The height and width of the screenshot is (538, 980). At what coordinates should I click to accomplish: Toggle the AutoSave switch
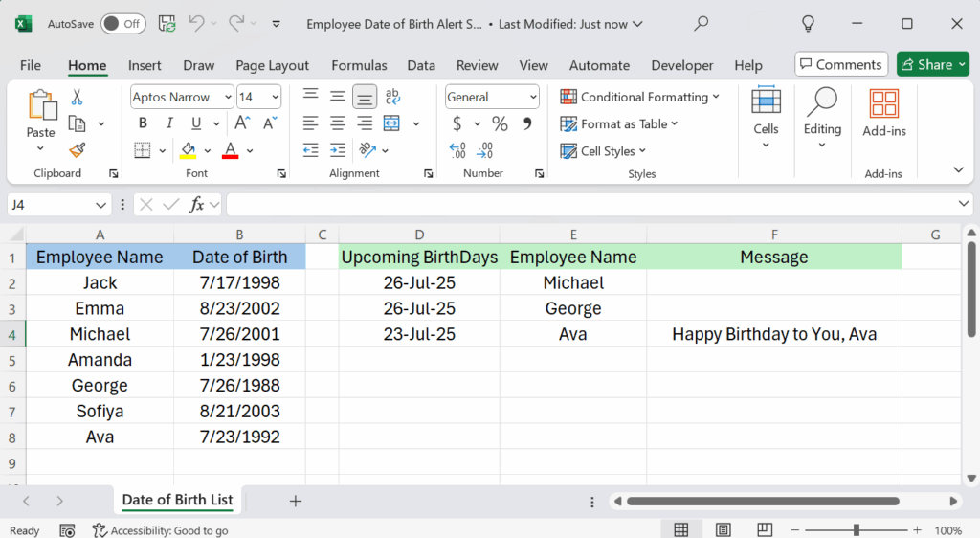pos(122,24)
